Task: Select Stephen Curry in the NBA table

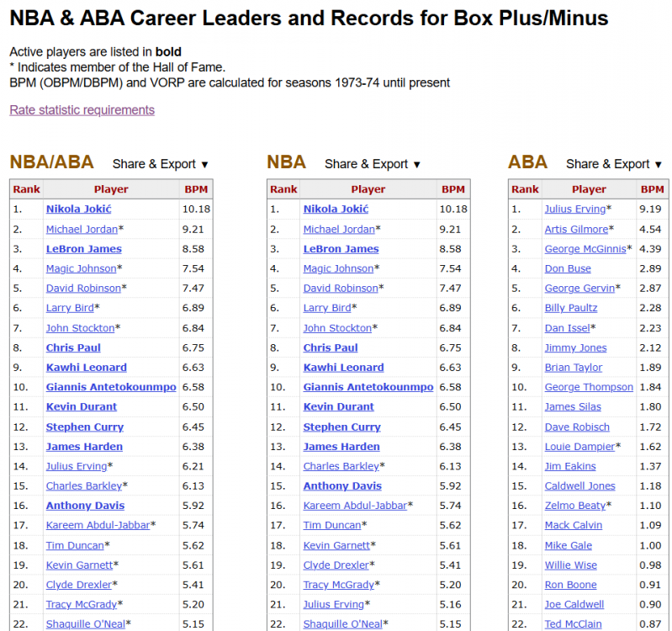Action: tap(341, 427)
